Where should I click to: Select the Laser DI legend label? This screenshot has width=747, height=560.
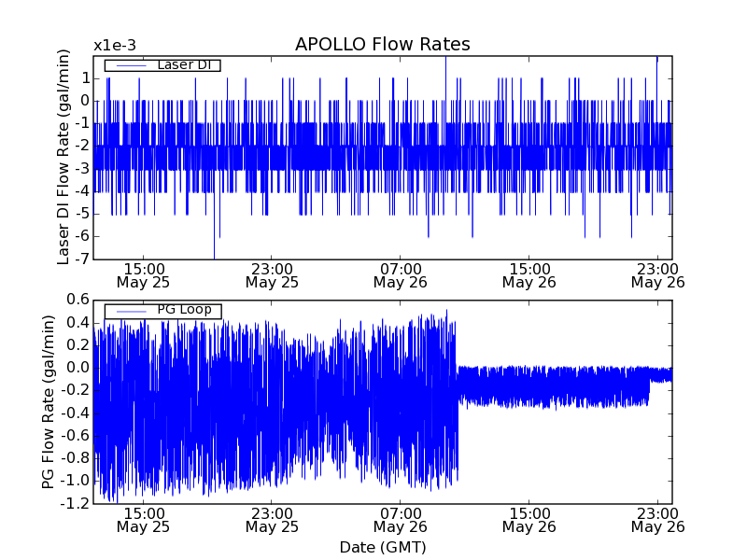(183, 64)
